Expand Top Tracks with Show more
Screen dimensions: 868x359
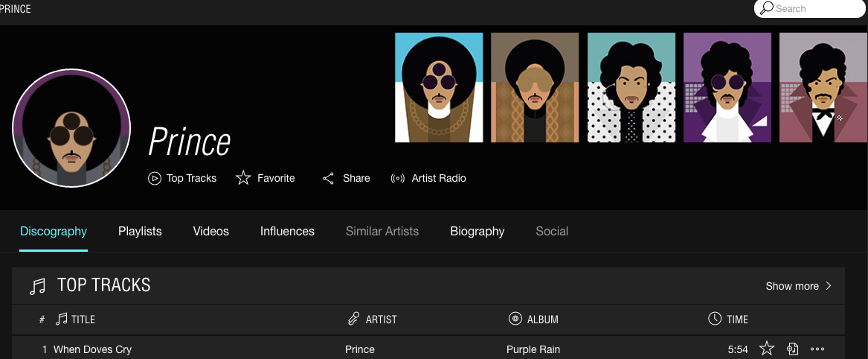tap(799, 286)
